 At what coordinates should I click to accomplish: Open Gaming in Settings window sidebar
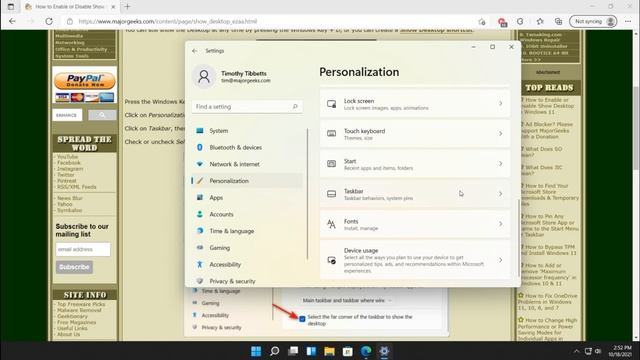247,248
